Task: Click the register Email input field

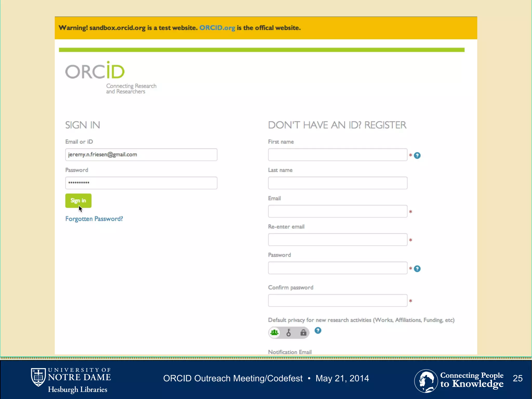Action: click(x=338, y=211)
